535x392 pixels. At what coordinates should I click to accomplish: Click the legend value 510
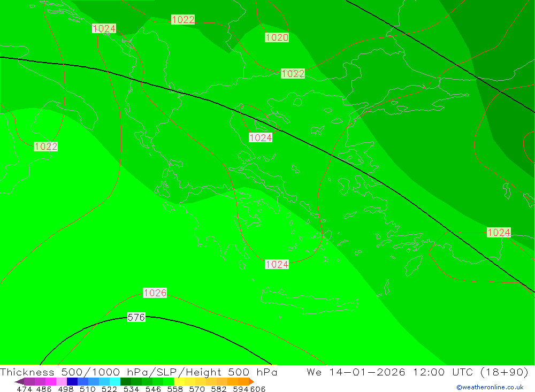point(88,389)
